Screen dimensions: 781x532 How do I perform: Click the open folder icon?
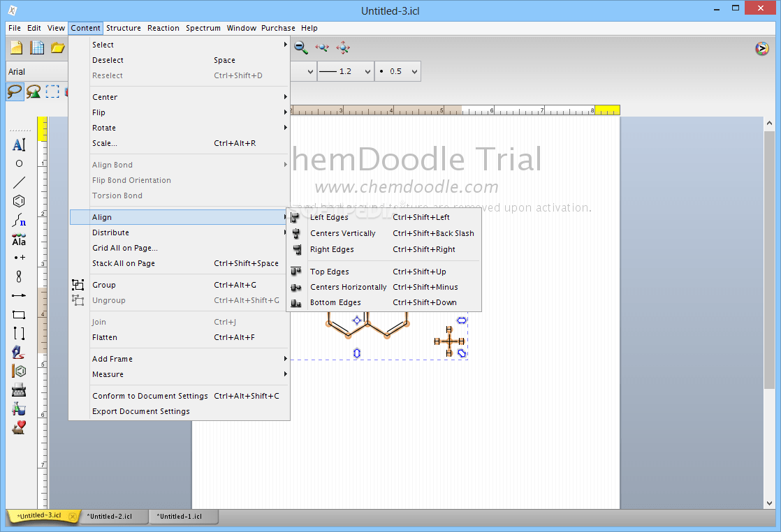[x=58, y=47]
